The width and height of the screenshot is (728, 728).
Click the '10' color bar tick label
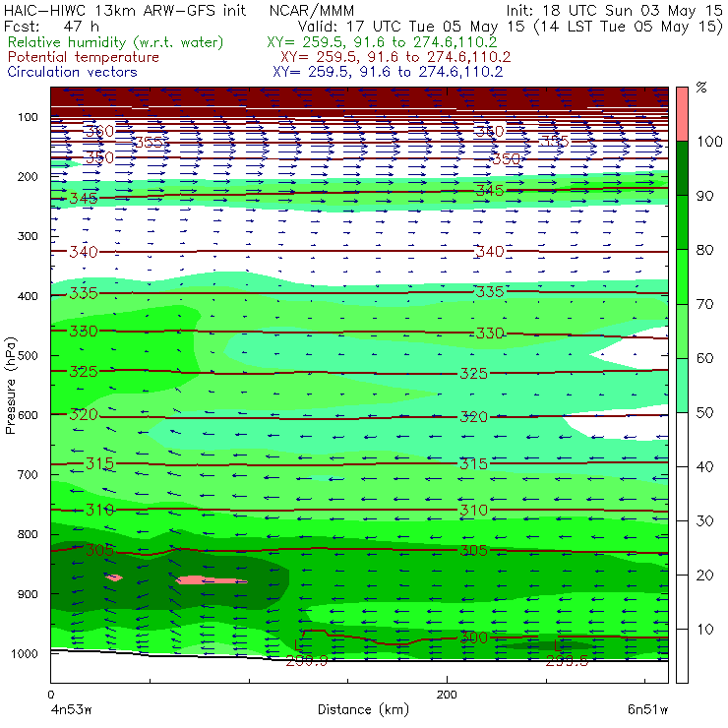704,630
